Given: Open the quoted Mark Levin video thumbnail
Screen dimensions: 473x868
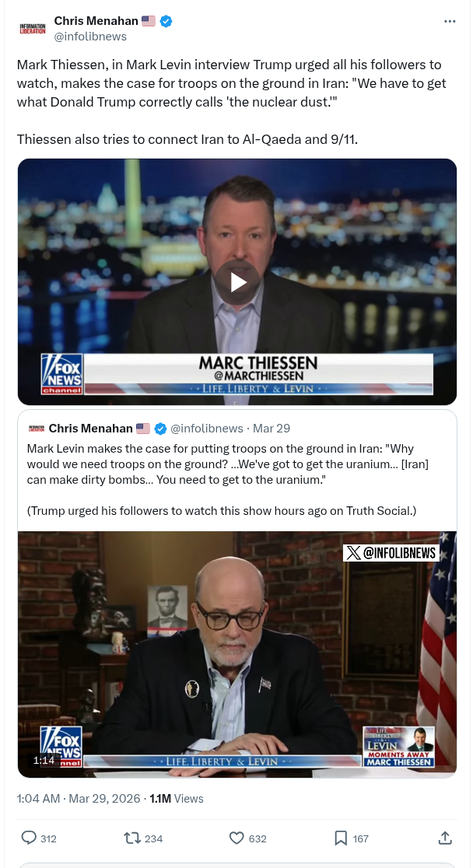Looking at the screenshot, I should (x=237, y=654).
